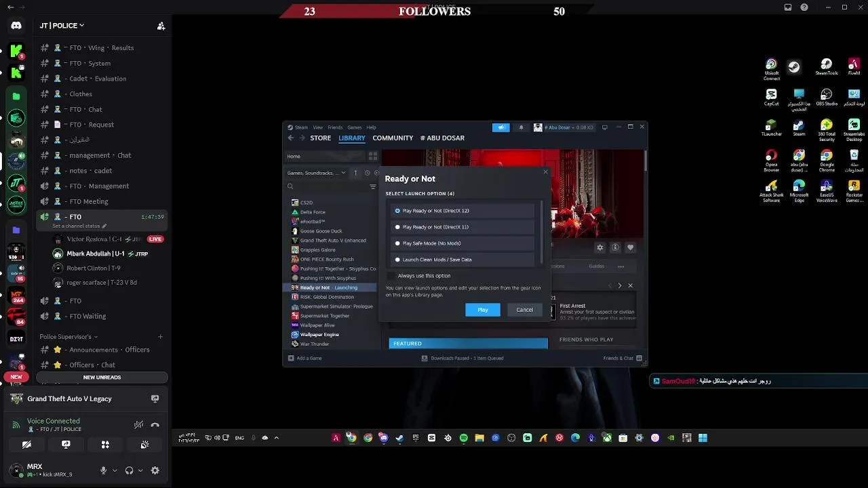This screenshot has height=488, width=868.
Task: Mute the Discord microphone
Action: coord(104,470)
